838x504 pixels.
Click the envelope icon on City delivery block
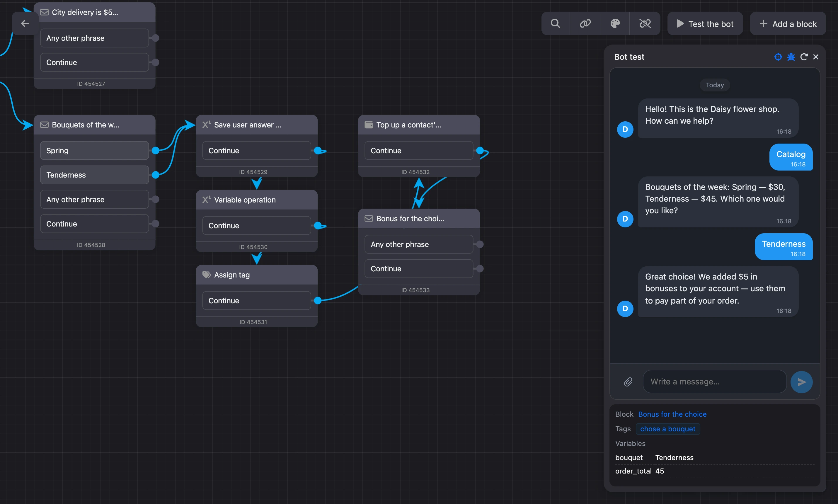pyautogui.click(x=44, y=12)
